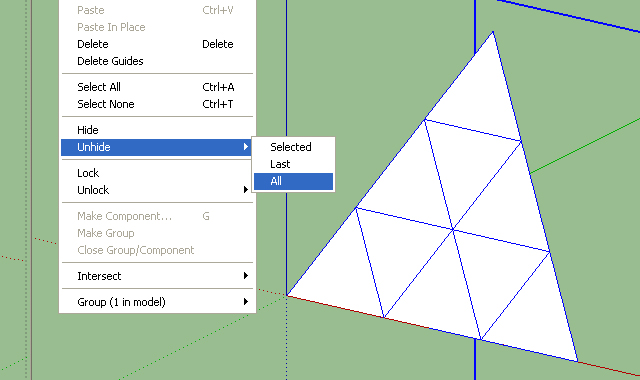Open the Unhide submenu entry
This screenshot has height=380, width=640.
coord(157,147)
